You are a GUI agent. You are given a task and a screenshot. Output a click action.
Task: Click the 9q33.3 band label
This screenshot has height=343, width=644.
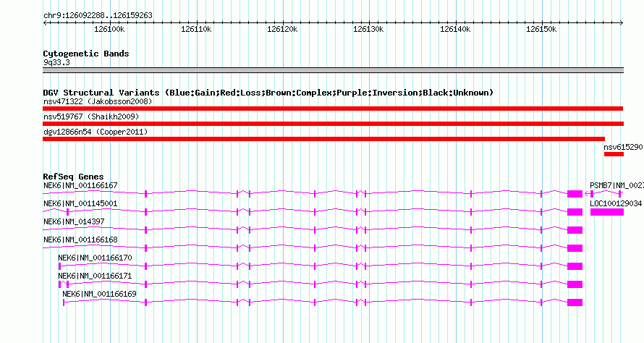(56, 63)
